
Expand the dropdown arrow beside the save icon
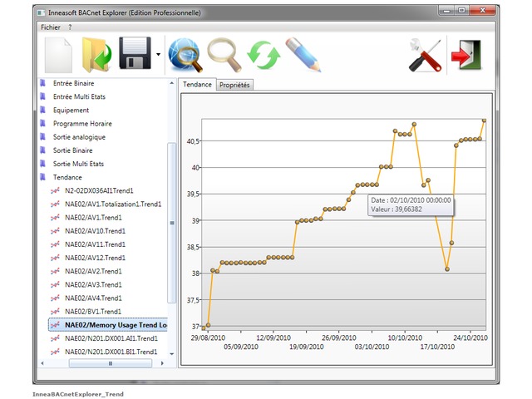[x=159, y=57]
